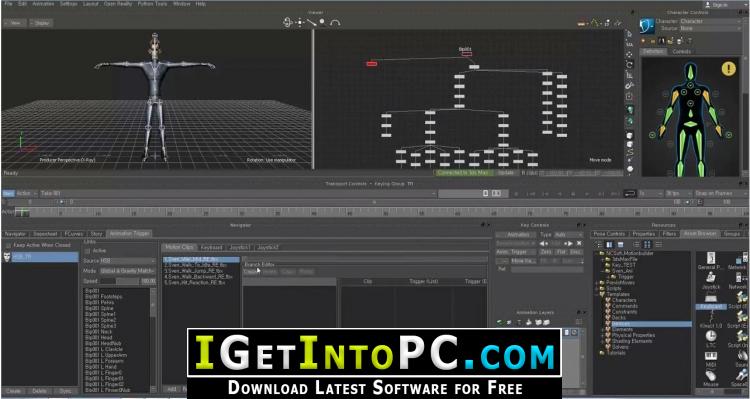
Task: Open the Source HSB dropdown
Action: click(x=127, y=261)
